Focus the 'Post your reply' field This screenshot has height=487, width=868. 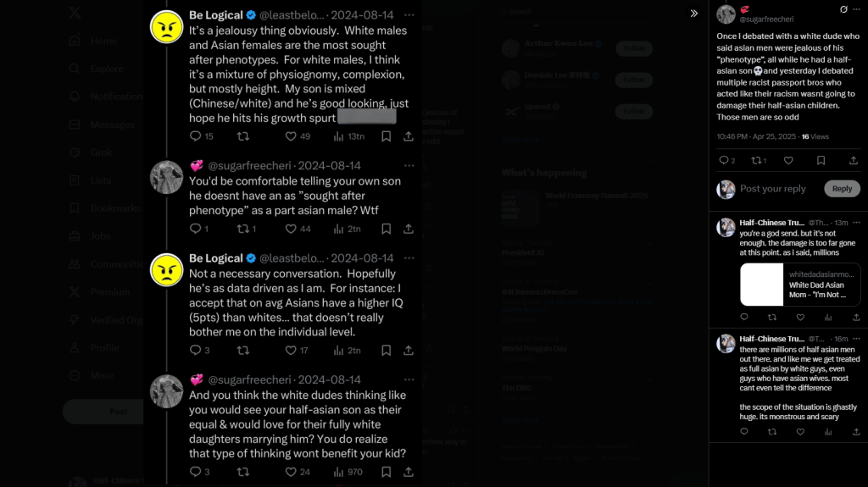click(773, 189)
